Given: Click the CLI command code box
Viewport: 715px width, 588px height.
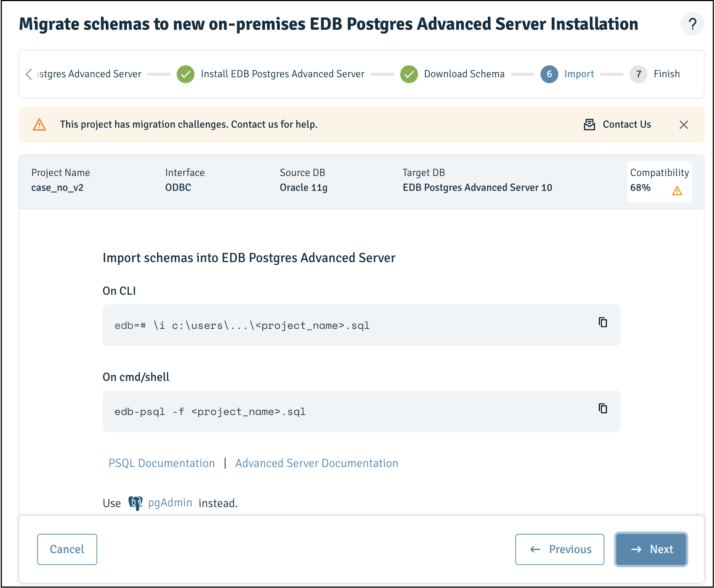Looking at the screenshot, I should pyautogui.click(x=362, y=325).
